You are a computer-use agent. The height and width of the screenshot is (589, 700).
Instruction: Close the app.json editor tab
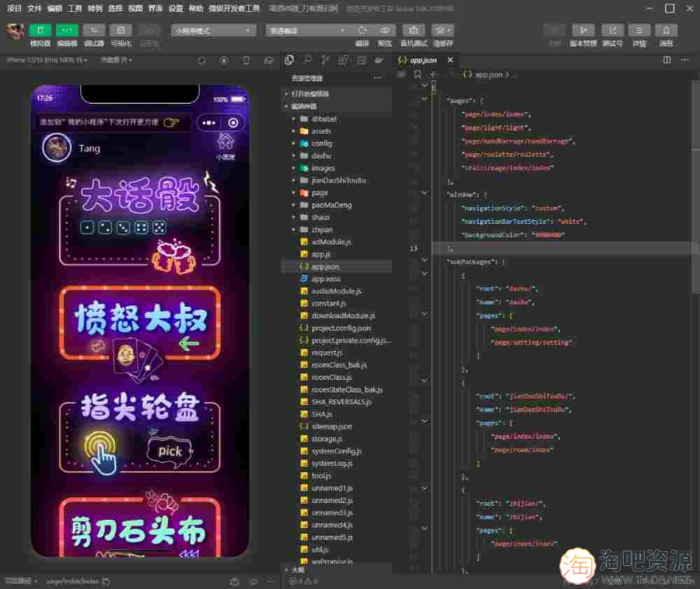[x=450, y=60]
